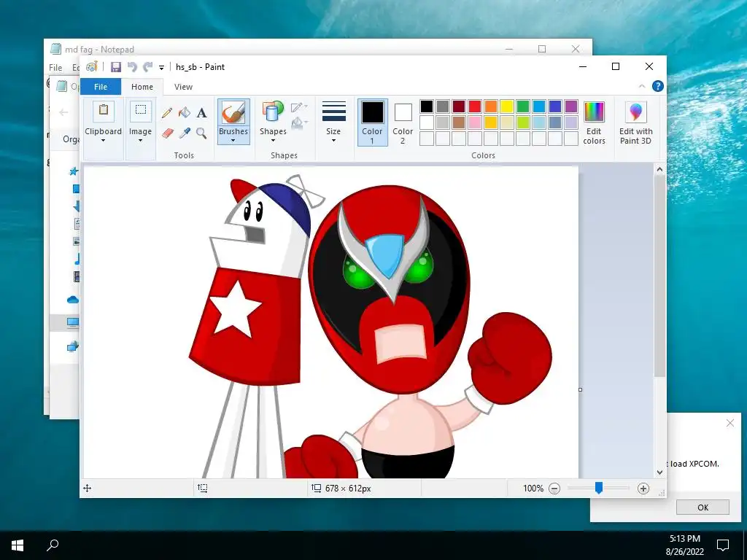
Task: Open Shape fill dropdown
Action: point(299,123)
